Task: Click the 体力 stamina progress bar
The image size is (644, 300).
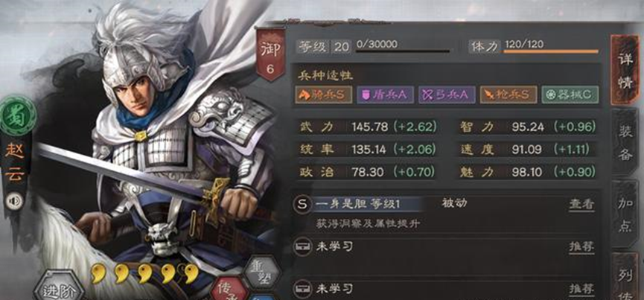Action: coord(551,51)
